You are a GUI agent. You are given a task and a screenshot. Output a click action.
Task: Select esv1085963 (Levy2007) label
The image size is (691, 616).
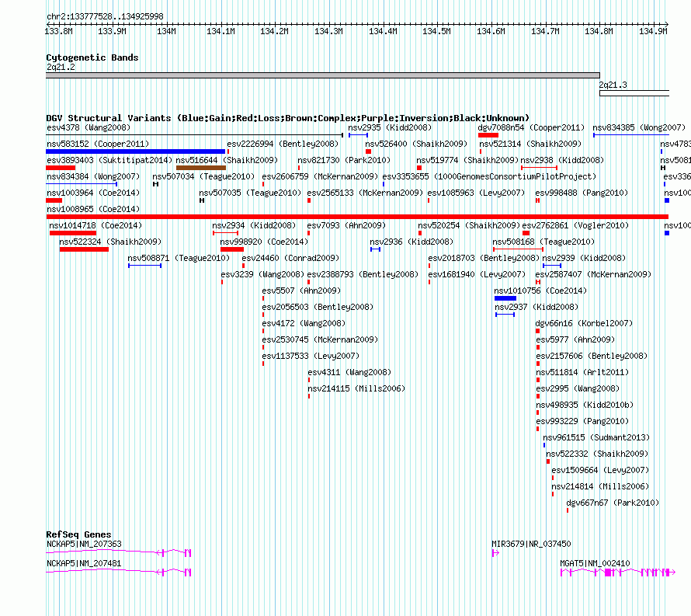[476, 193]
